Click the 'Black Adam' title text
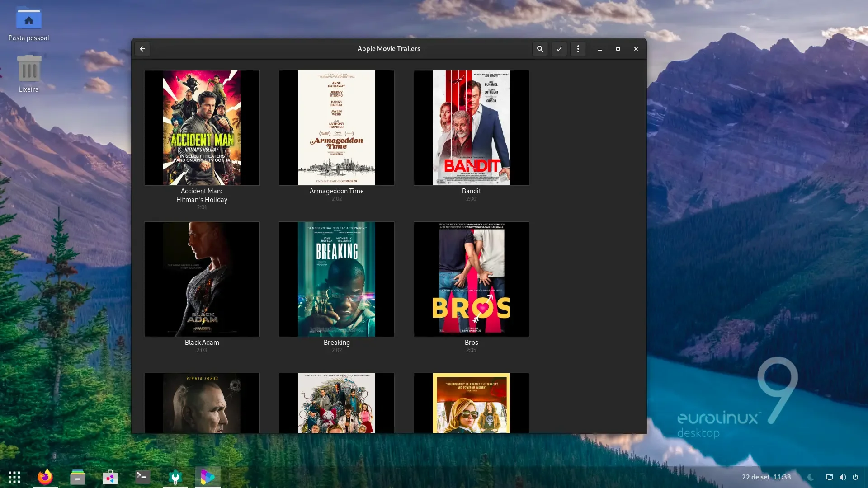868x488 pixels. coord(202,343)
